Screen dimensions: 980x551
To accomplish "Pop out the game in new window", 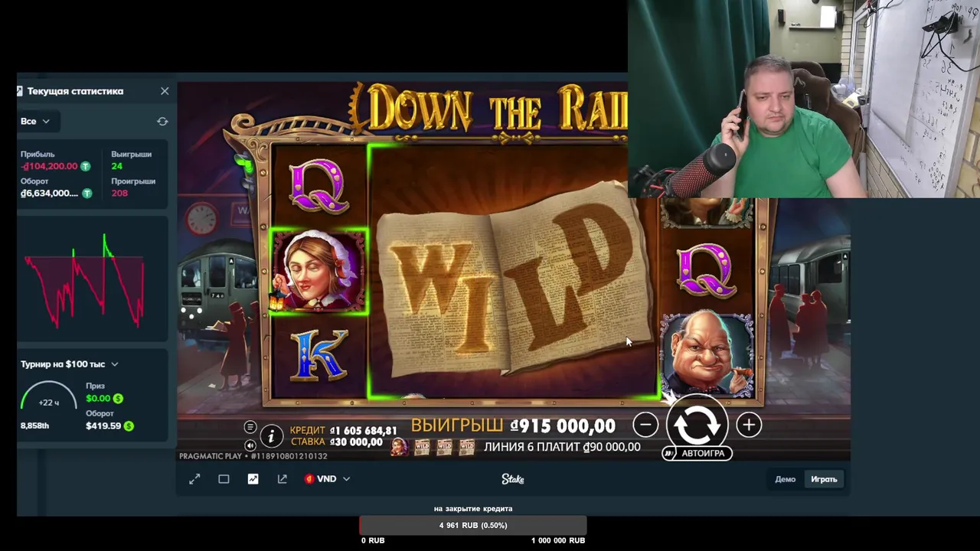I will click(282, 479).
